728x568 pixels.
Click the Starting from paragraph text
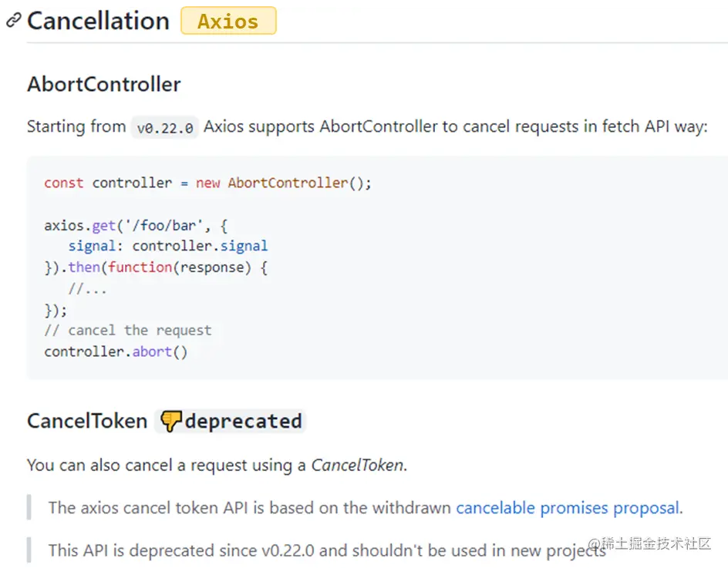367,126
